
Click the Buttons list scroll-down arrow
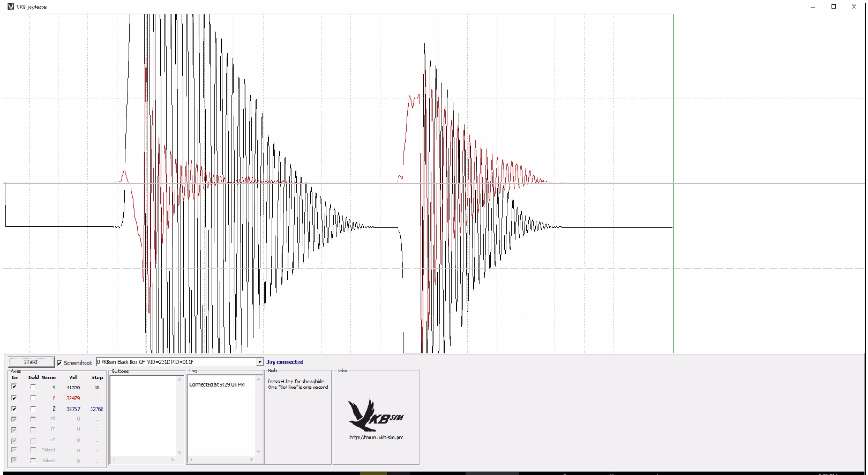pyautogui.click(x=180, y=453)
